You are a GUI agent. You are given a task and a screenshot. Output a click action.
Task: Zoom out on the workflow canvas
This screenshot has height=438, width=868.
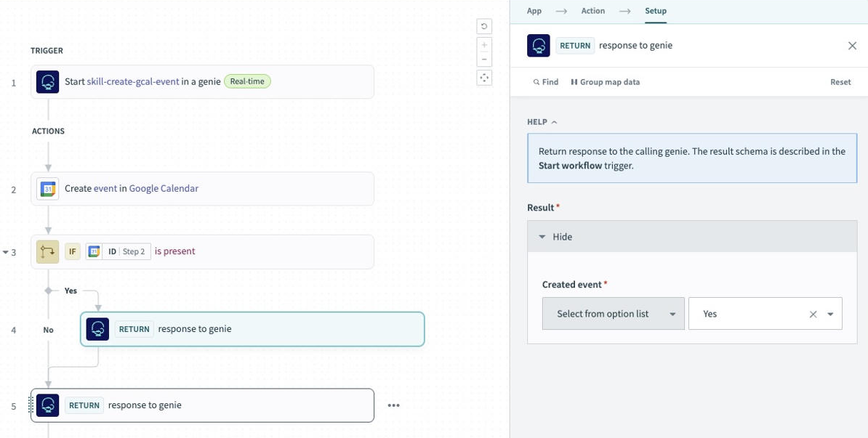(x=484, y=59)
